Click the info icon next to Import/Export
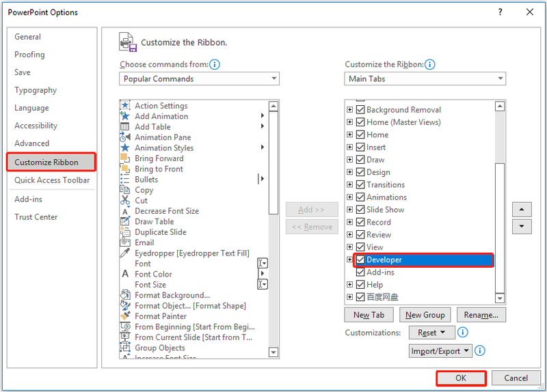547x392 pixels. pyautogui.click(x=480, y=350)
